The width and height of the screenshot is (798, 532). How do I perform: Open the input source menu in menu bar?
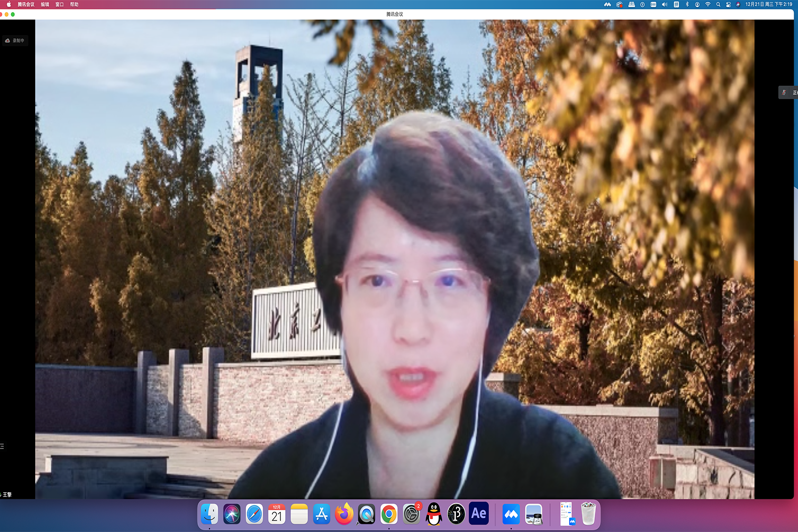pos(675,4)
